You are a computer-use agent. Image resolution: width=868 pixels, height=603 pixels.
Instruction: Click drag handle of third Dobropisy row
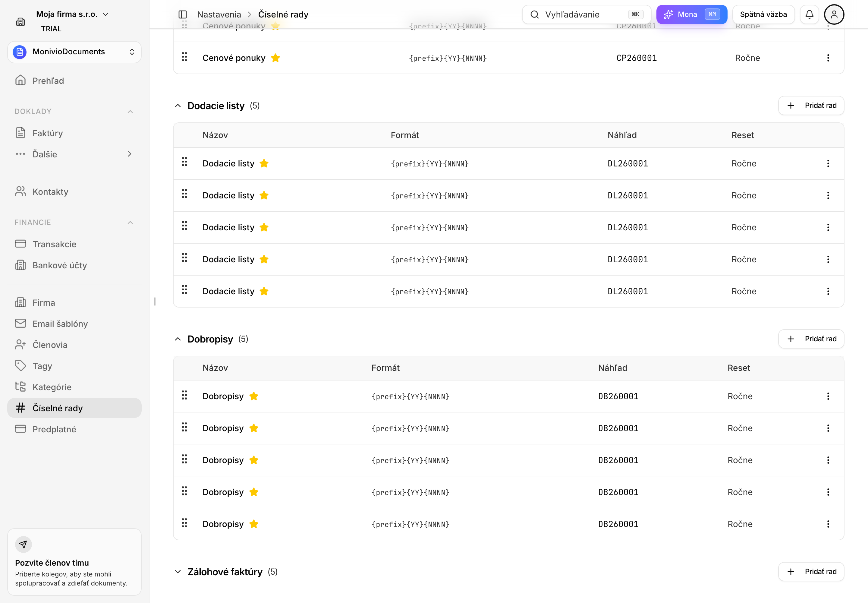(184, 459)
